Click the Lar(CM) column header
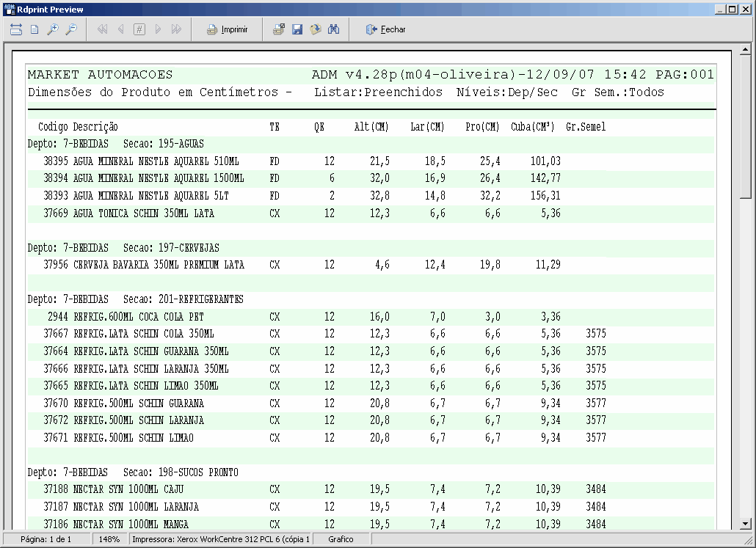Viewport: 756px width, 548px height. click(427, 127)
